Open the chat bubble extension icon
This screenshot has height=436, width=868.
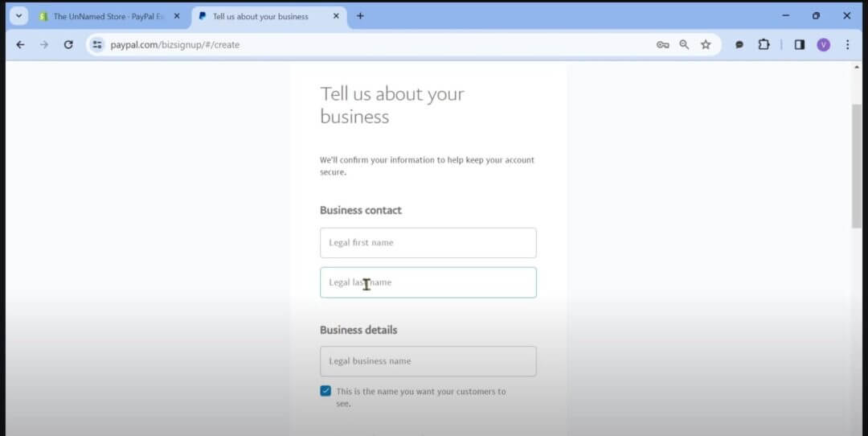click(739, 45)
